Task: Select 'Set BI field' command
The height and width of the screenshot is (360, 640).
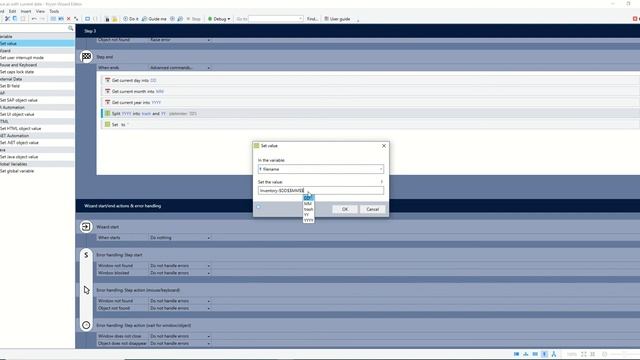Action: 37,86
